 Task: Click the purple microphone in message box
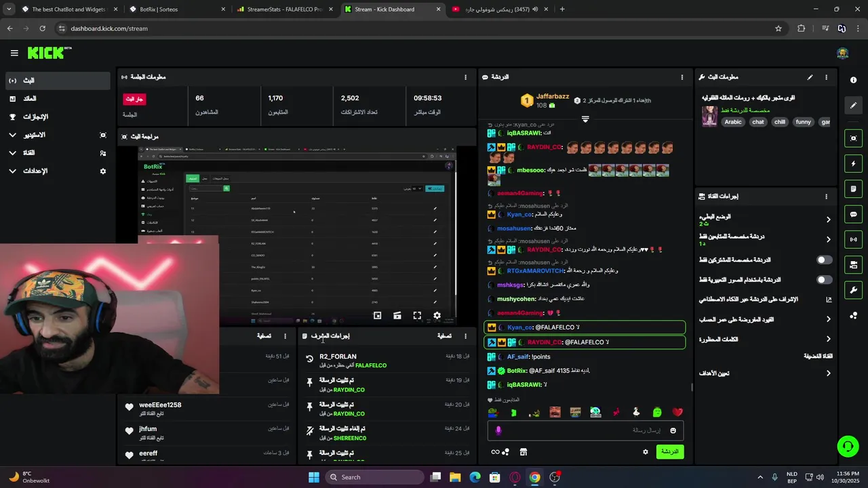click(x=498, y=430)
